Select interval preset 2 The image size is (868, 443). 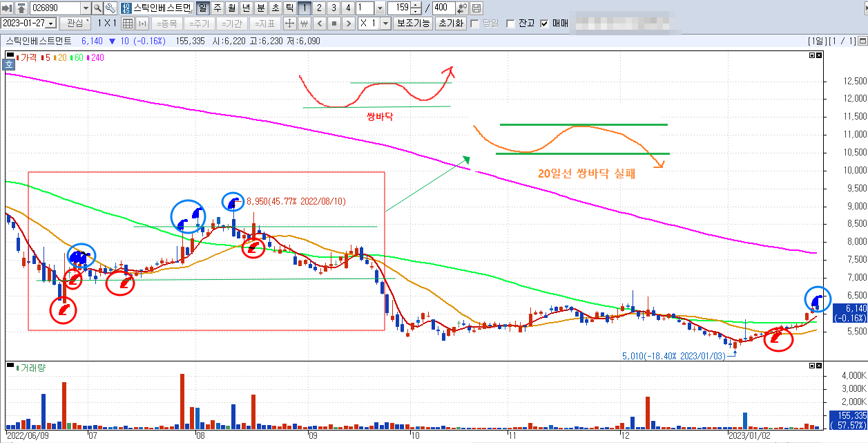[318, 8]
